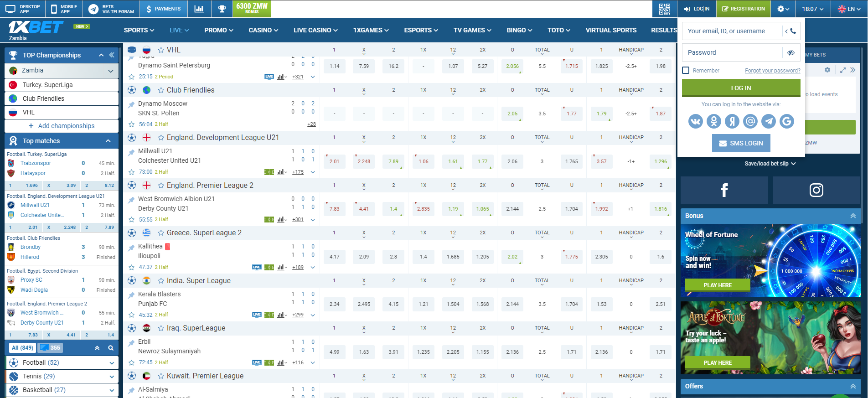Collapse sidebar with double-arrow icon
Screen dimensions: 868x398
(112, 55)
